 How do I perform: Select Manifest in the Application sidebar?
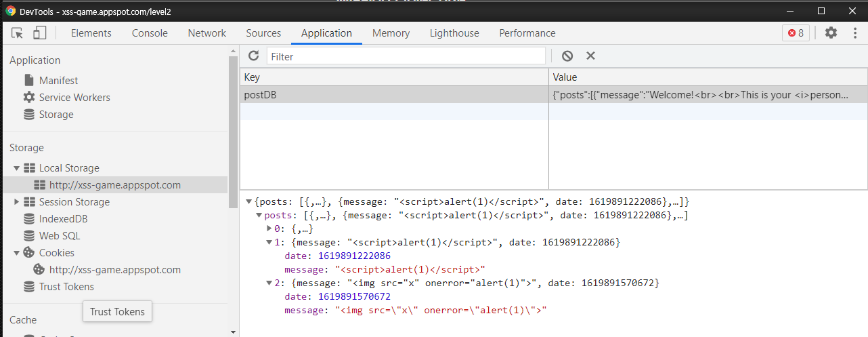[x=58, y=80]
